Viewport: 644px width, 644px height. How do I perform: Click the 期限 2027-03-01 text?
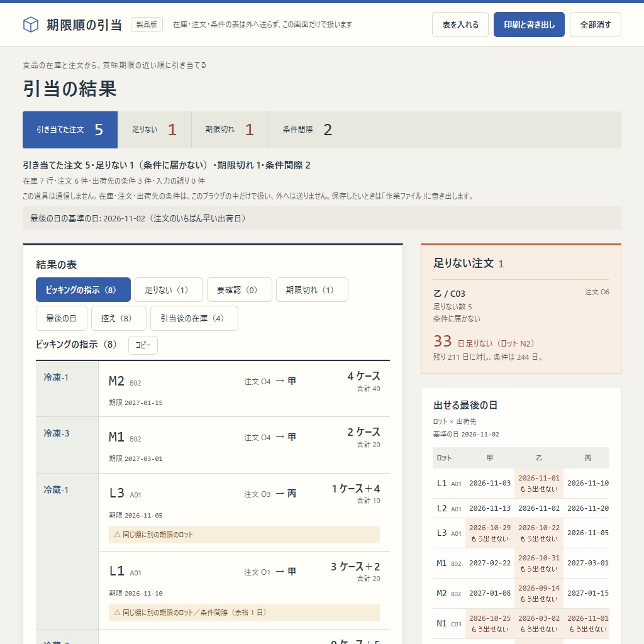(136, 458)
